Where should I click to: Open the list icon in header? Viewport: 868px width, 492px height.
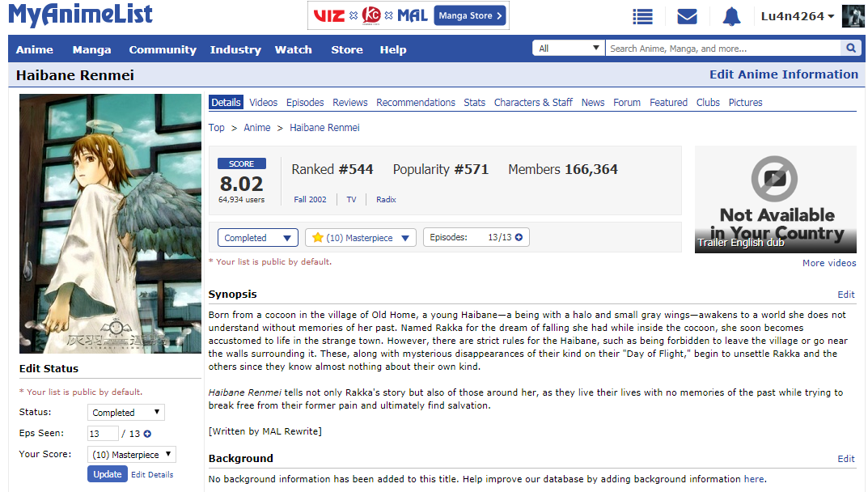click(x=642, y=16)
